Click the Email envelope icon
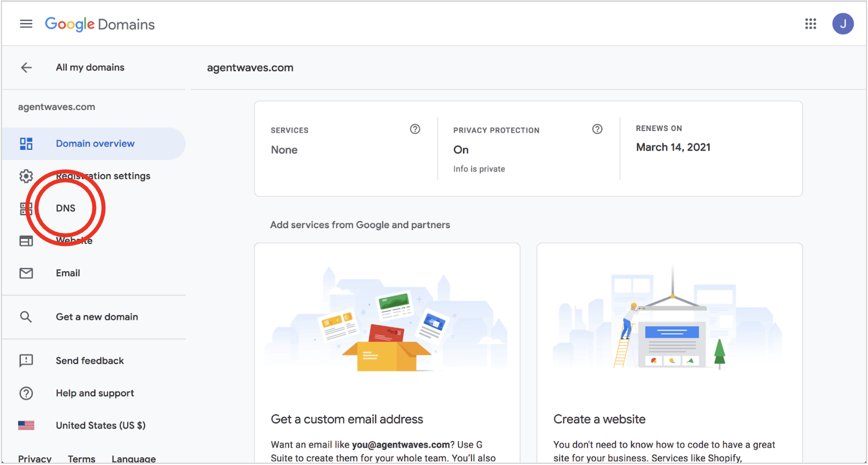 click(26, 273)
